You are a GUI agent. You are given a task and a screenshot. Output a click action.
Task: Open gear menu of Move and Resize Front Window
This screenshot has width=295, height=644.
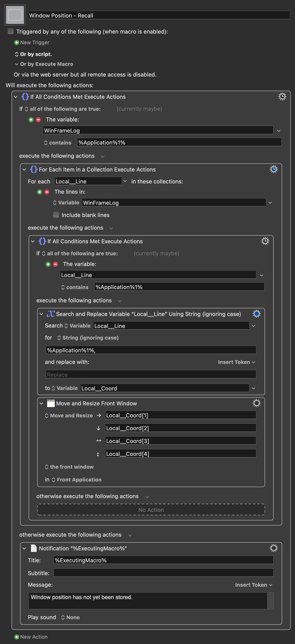coord(257,403)
